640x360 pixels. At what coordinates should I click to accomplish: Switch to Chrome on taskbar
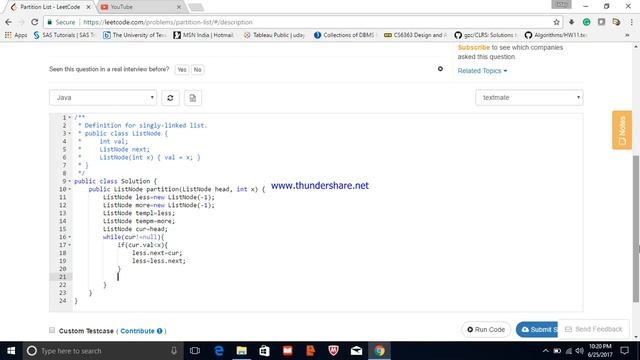[379, 351]
